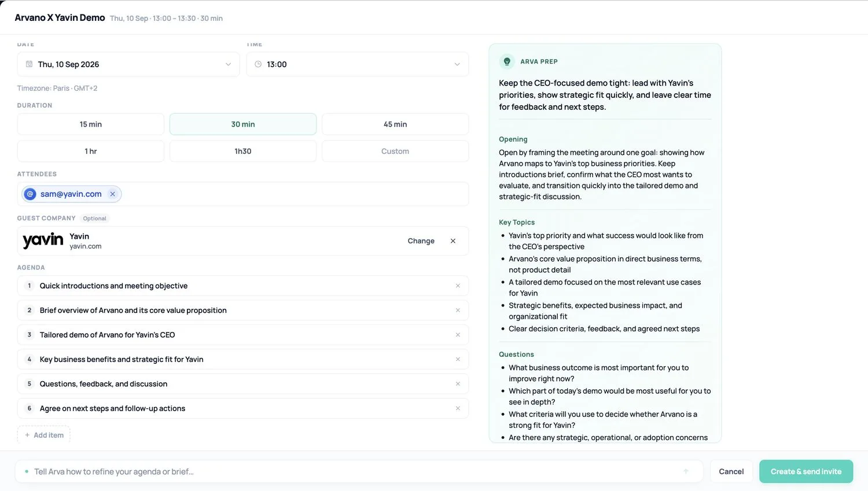Click the clock icon in the time field
The height and width of the screenshot is (491, 868).
pos(258,64)
